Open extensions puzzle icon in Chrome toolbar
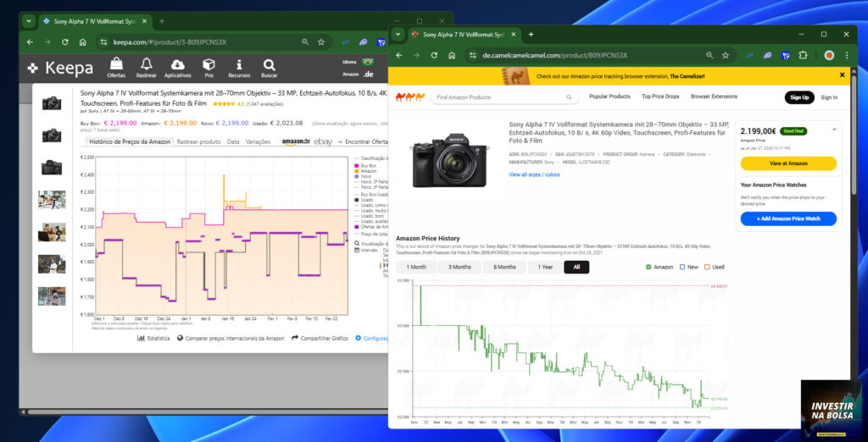This screenshot has width=868, height=442. pyautogui.click(x=803, y=55)
